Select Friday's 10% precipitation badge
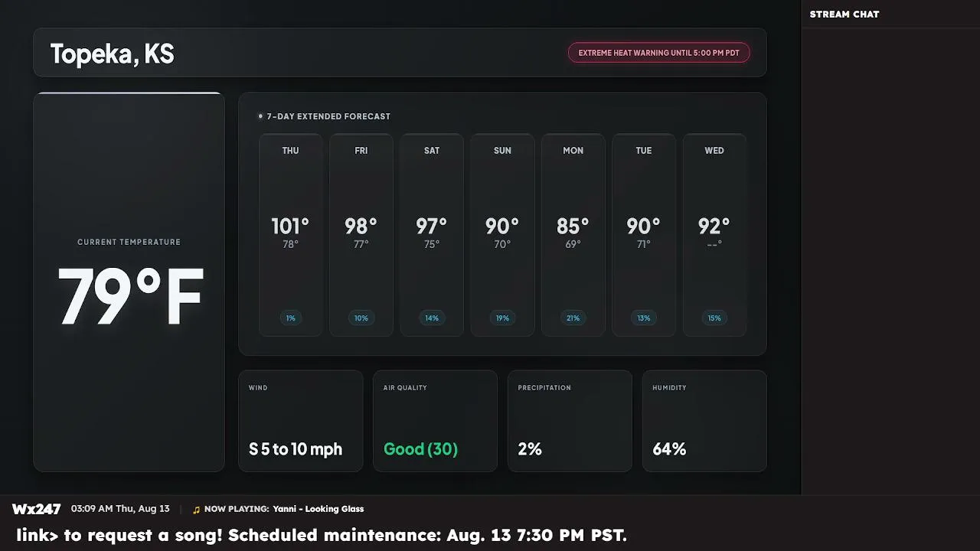This screenshot has width=980, height=551. tap(361, 318)
